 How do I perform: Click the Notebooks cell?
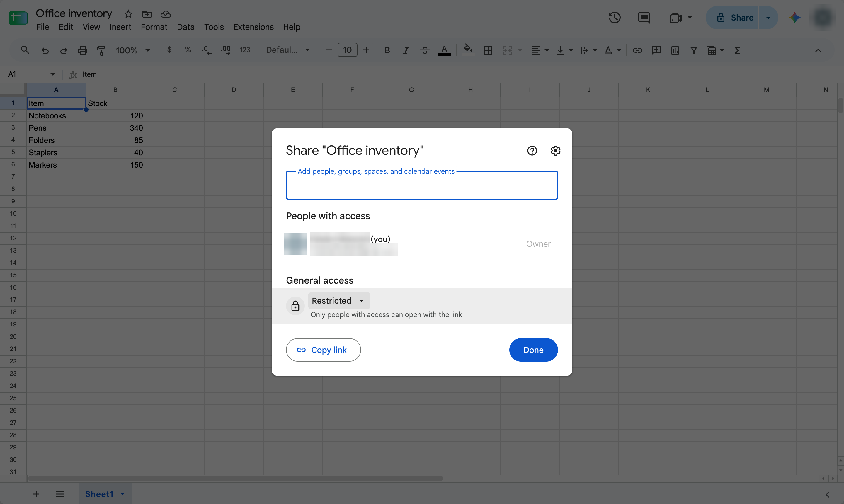click(x=56, y=115)
